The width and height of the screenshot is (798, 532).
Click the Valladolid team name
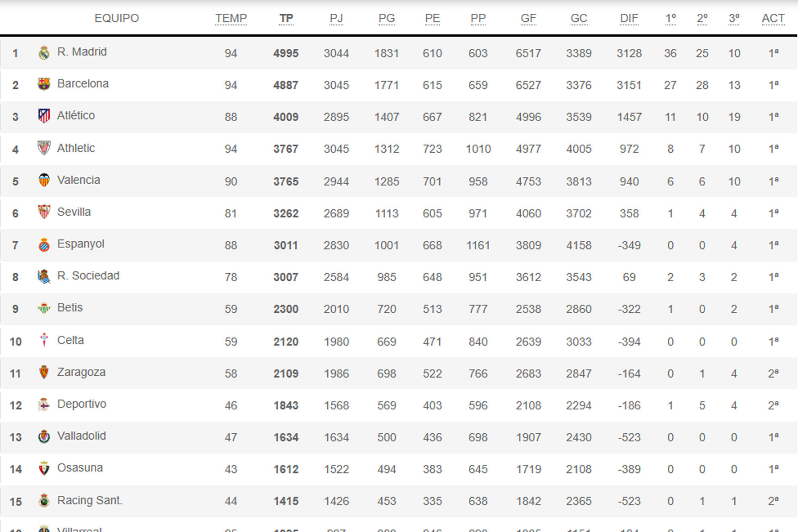(81, 436)
